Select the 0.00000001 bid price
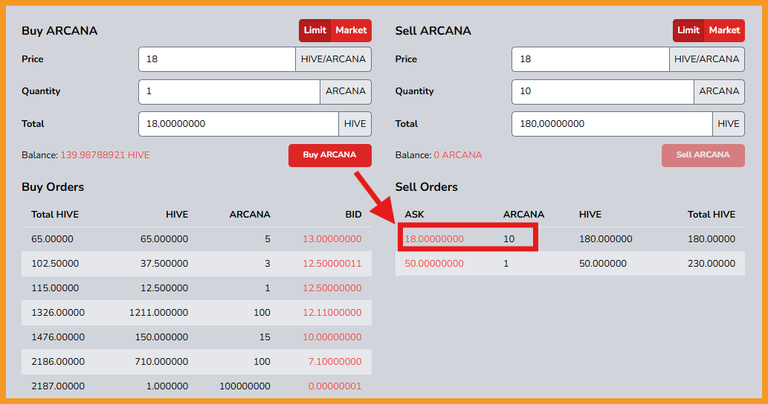 [335, 386]
